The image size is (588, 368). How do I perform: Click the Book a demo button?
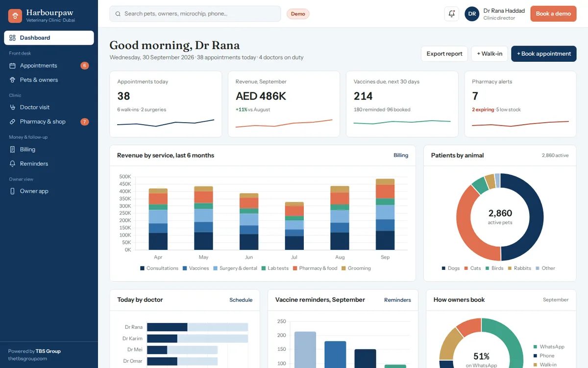pos(553,14)
